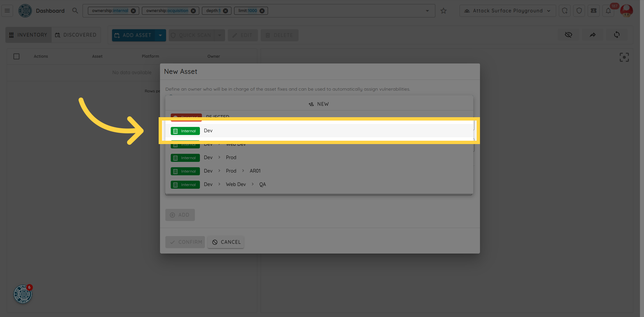Viewport: 644px width, 317px height.
Task: Open the user avatar profile
Action: pyautogui.click(x=626, y=11)
